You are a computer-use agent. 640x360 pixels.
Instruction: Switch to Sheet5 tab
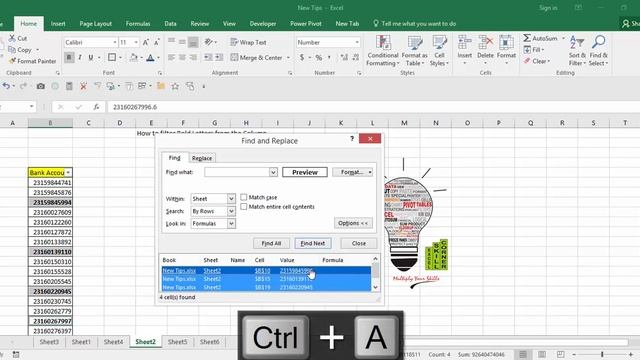coord(177,342)
